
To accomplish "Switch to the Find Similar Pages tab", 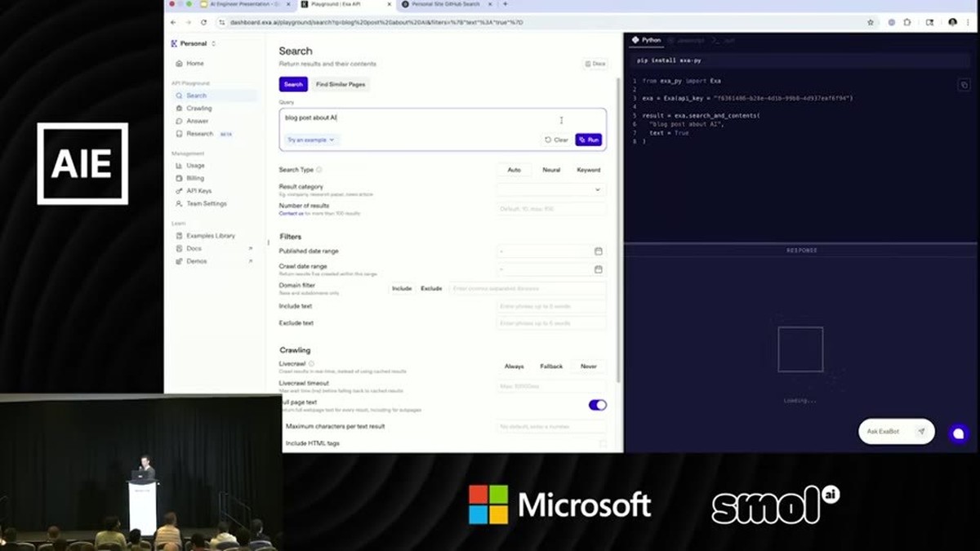I will coord(341,84).
